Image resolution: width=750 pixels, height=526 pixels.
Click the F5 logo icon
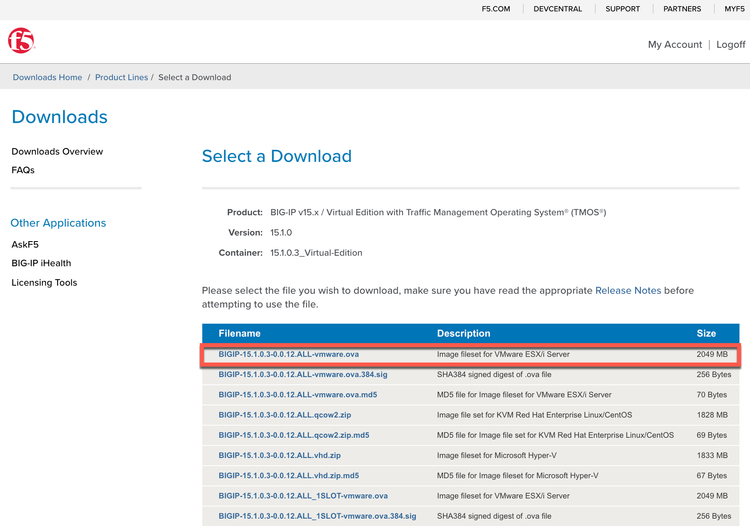click(21, 41)
